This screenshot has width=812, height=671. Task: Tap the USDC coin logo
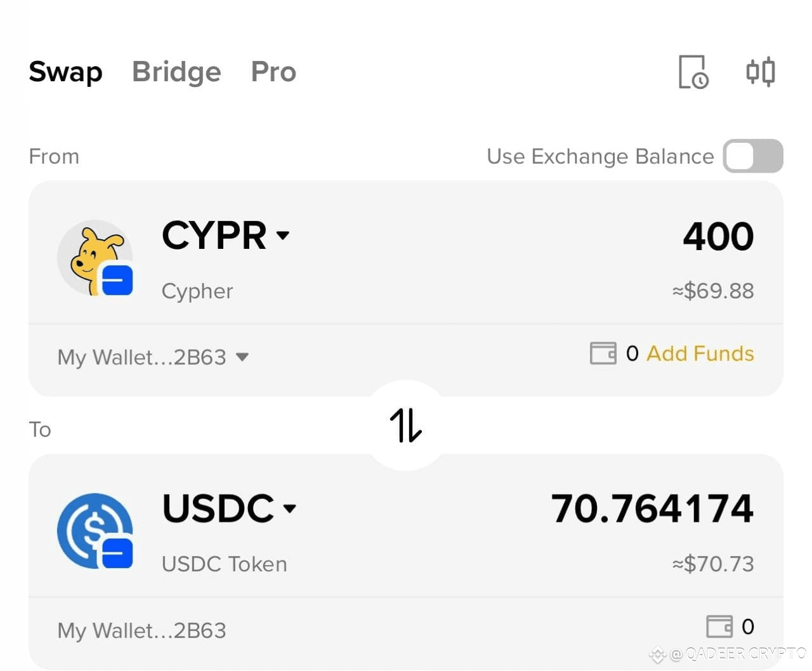point(95,531)
